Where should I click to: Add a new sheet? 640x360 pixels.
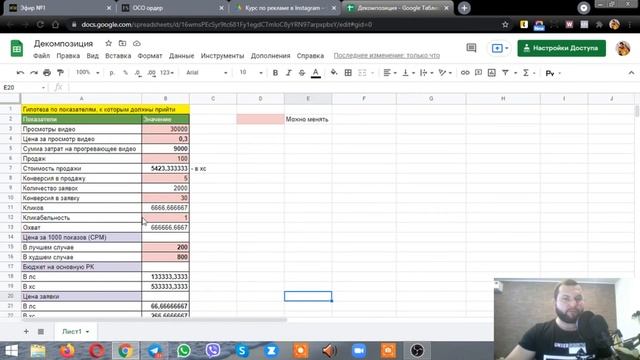26,331
